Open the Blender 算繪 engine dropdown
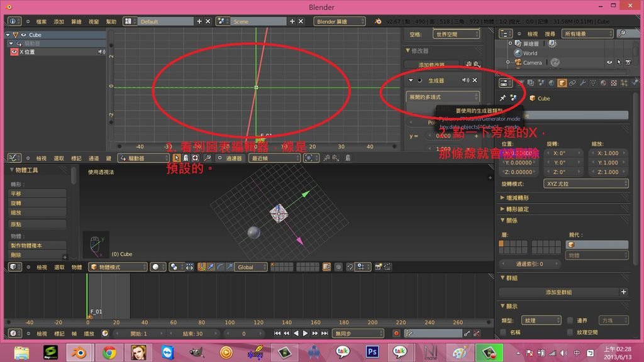 click(x=339, y=21)
